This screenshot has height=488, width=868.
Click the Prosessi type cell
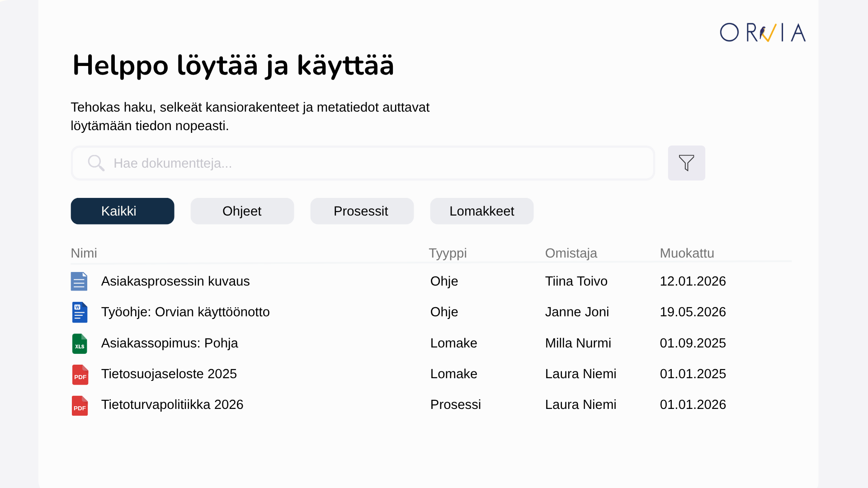[455, 404]
